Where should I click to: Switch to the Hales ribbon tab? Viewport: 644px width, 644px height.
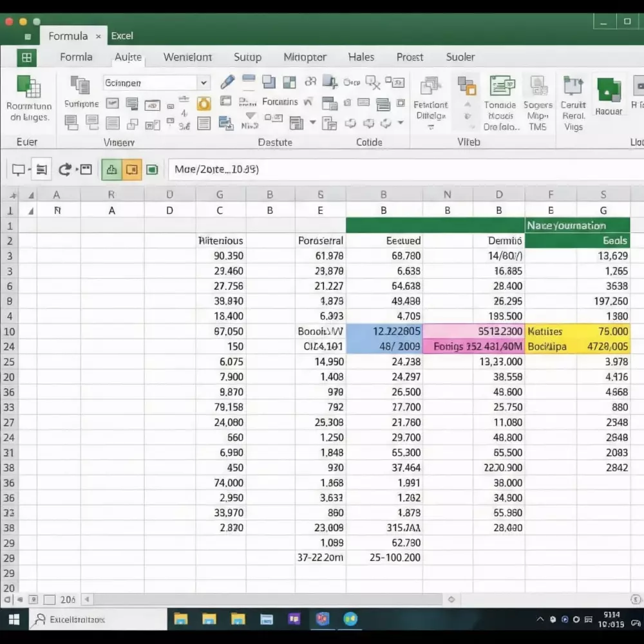point(361,57)
